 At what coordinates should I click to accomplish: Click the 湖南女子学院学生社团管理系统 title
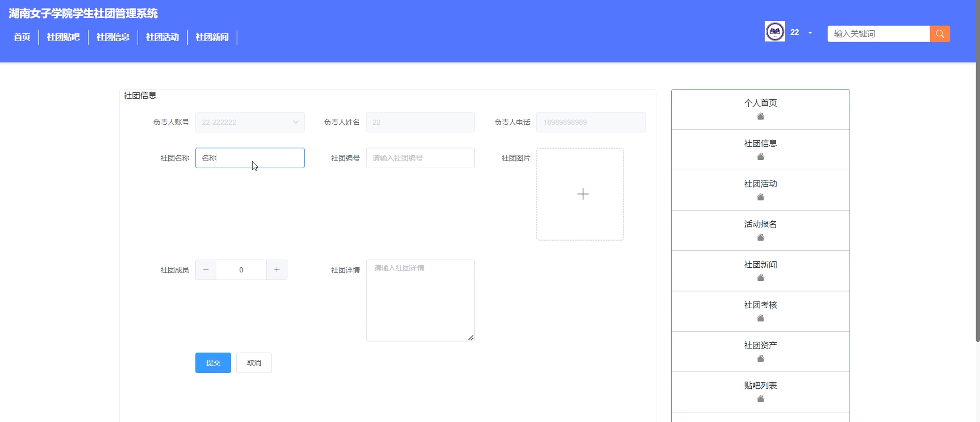83,14
